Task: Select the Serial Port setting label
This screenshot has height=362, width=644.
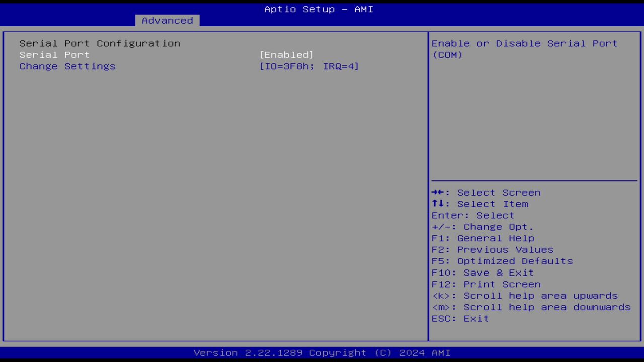Action: pyautogui.click(x=54, y=55)
